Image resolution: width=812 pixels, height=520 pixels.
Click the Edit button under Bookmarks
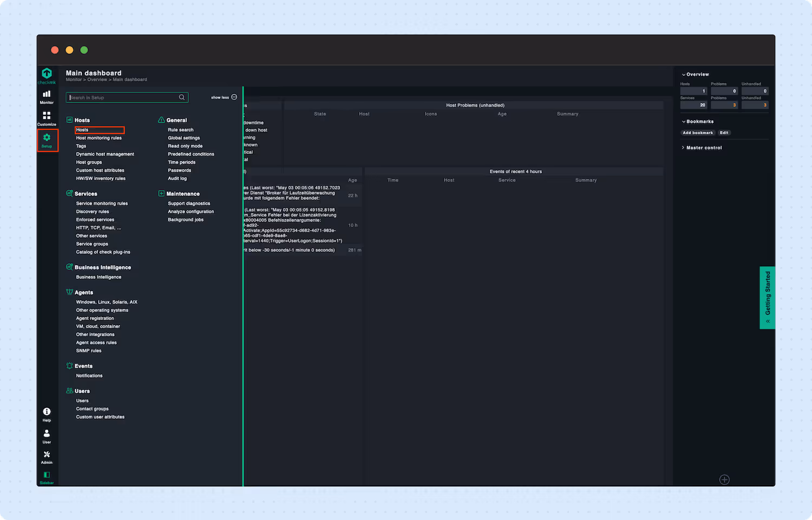[x=724, y=132]
